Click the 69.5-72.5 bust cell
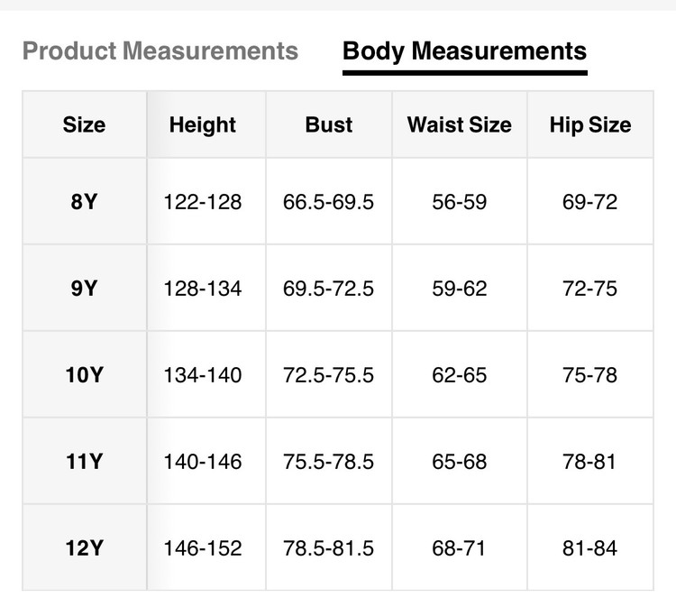Viewport: 676px width, 616px height. [328, 289]
